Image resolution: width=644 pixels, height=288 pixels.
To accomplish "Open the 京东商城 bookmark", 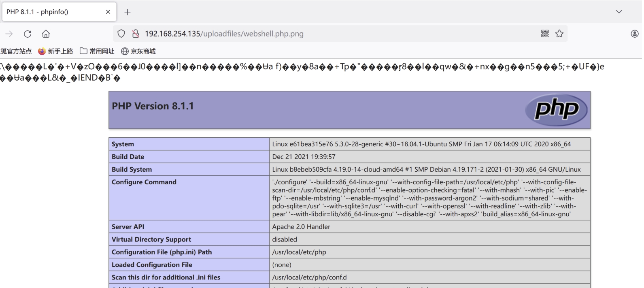I will click(138, 51).
